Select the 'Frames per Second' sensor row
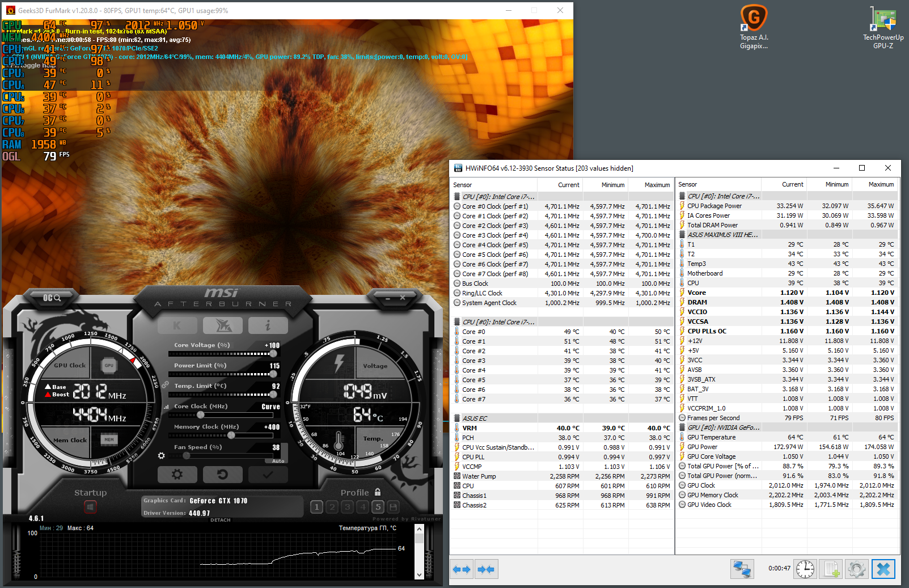 pos(787,418)
